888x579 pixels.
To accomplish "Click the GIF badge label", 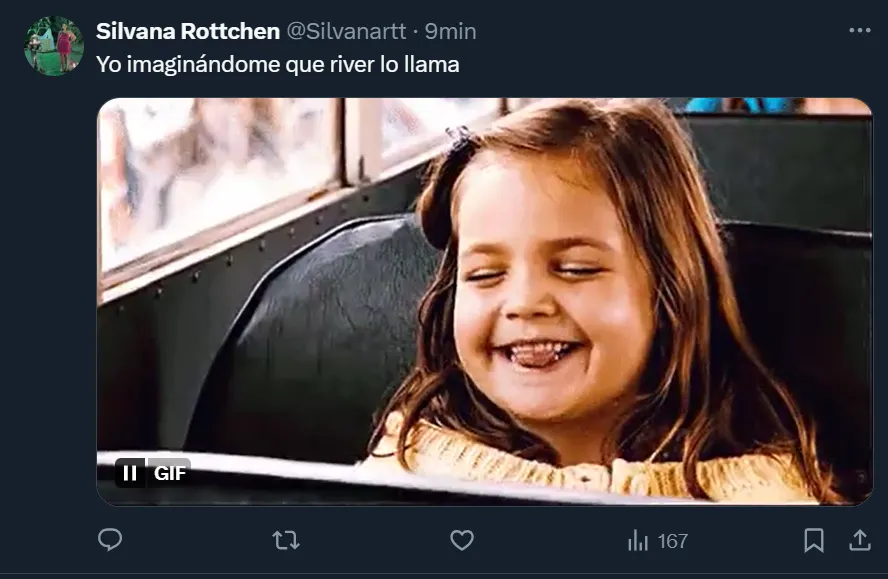I will tap(170, 473).
